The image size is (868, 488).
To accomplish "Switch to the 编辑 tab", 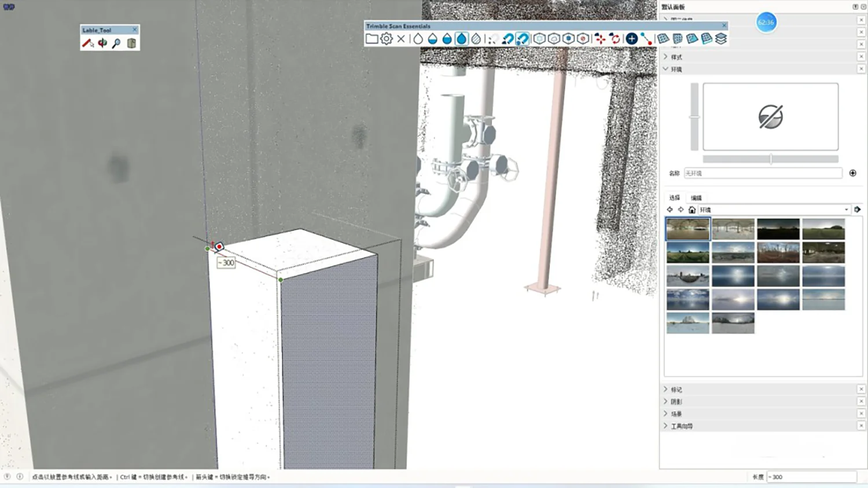I will click(696, 198).
